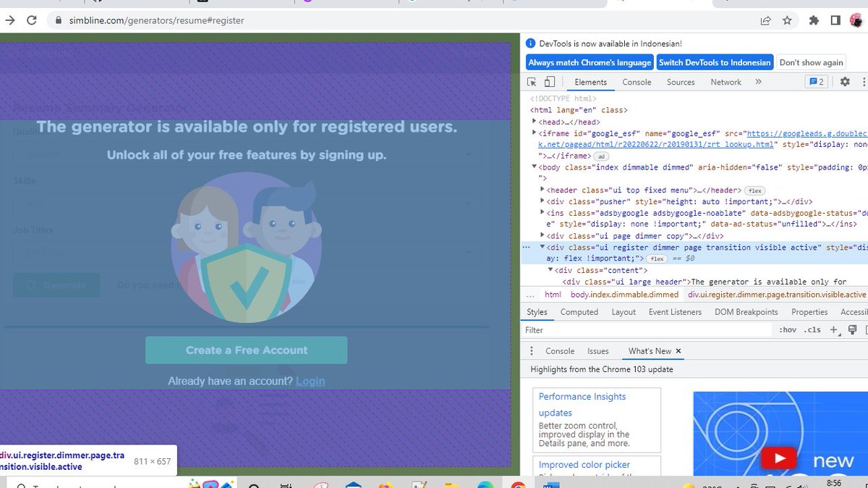Open the drawer Console tab

tap(560, 351)
